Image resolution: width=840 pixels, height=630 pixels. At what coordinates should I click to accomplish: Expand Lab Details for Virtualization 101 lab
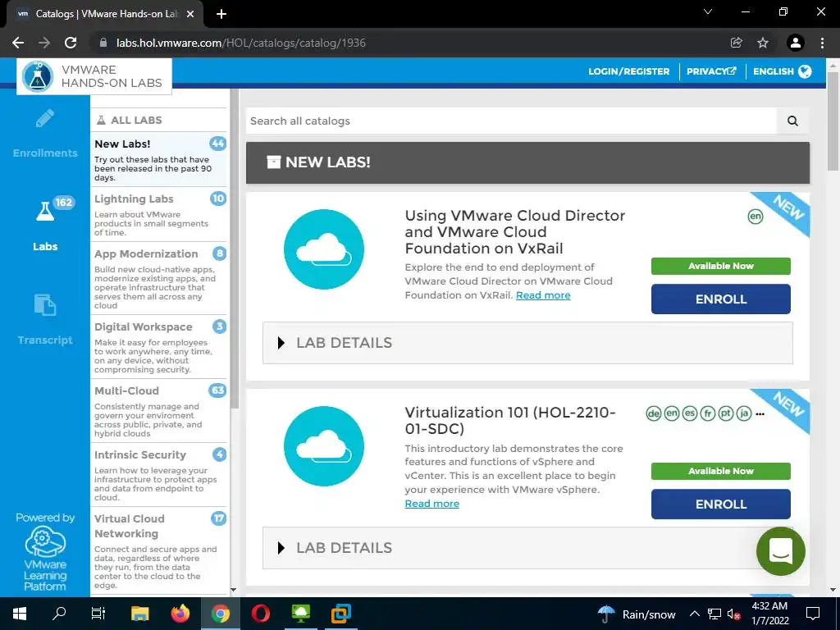coord(527,547)
